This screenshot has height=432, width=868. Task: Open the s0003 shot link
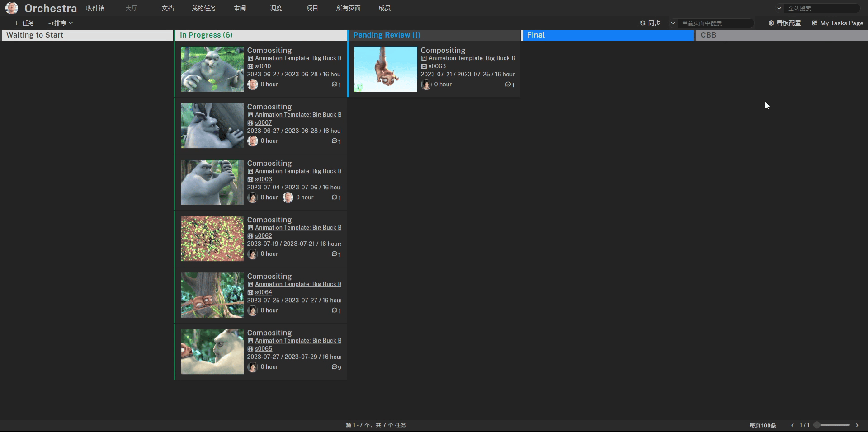(264, 179)
